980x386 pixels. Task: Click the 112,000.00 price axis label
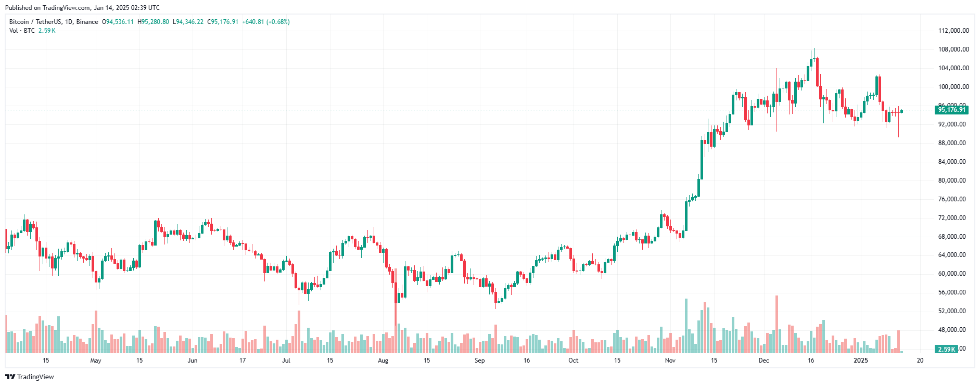[x=953, y=31]
